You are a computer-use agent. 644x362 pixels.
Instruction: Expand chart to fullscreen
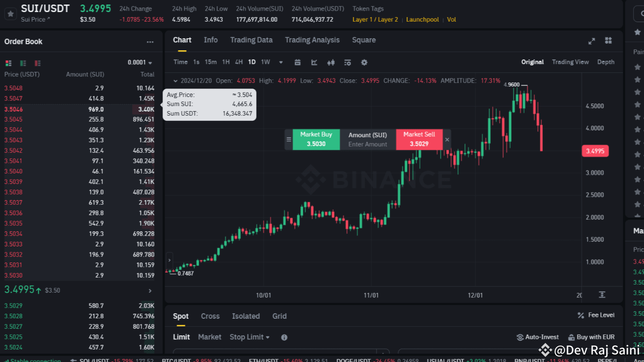(x=592, y=41)
